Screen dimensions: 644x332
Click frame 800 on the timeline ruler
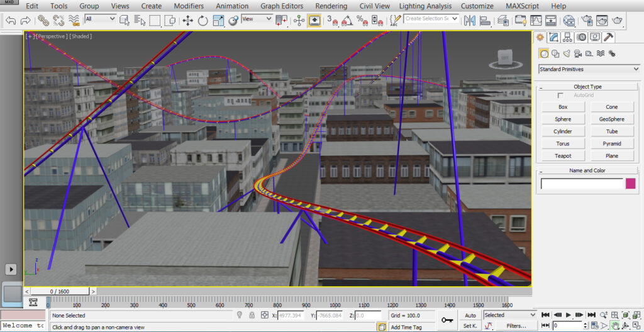point(277,306)
